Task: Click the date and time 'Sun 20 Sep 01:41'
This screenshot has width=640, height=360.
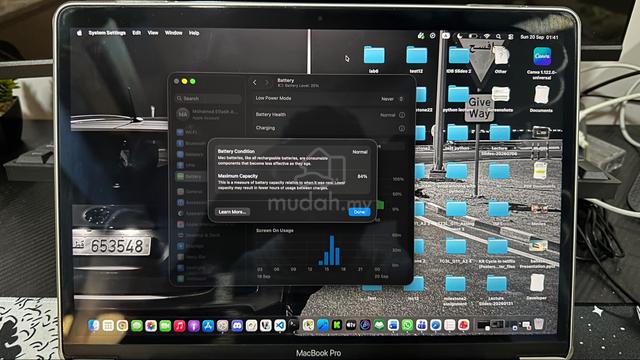Action: coord(539,37)
